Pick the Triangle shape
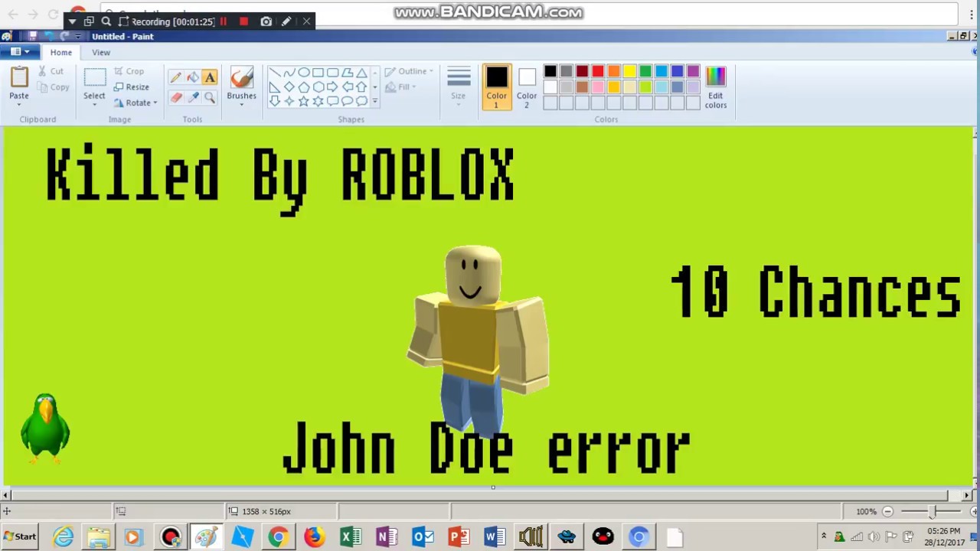980x551 pixels. (x=361, y=73)
